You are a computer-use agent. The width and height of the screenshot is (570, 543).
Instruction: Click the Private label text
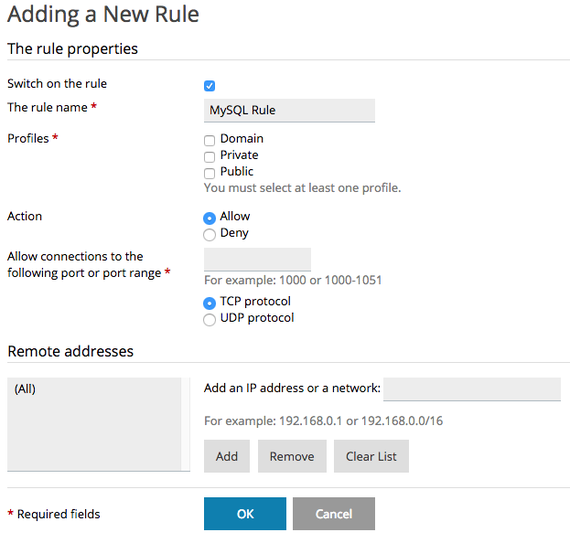point(239,155)
